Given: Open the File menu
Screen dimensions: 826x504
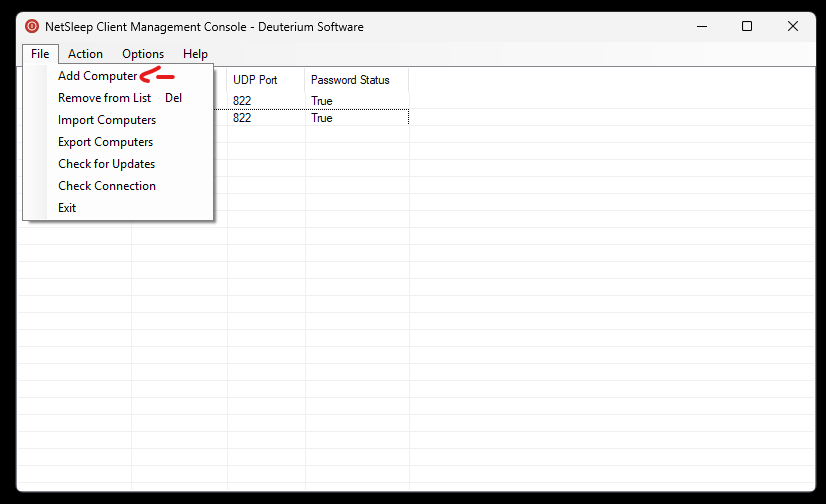Looking at the screenshot, I should coord(40,54).
